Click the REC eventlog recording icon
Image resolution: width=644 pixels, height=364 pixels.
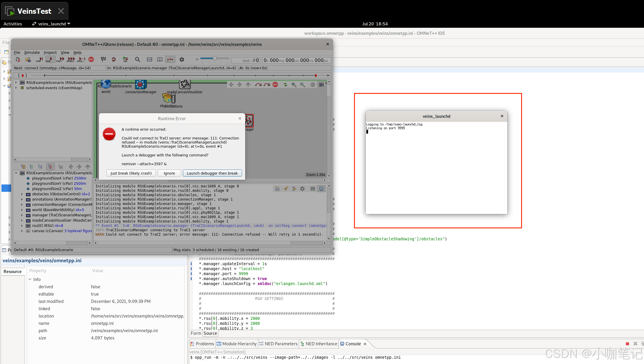125,59
